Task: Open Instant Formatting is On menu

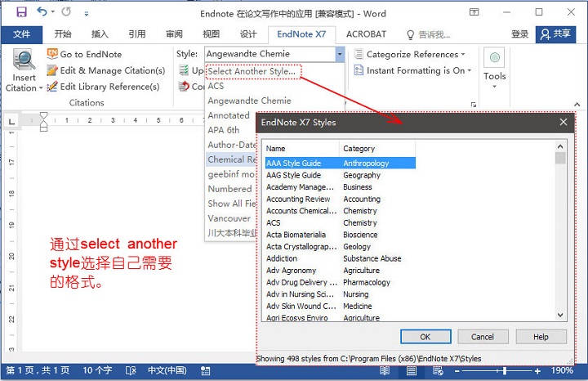Action: 412,70
